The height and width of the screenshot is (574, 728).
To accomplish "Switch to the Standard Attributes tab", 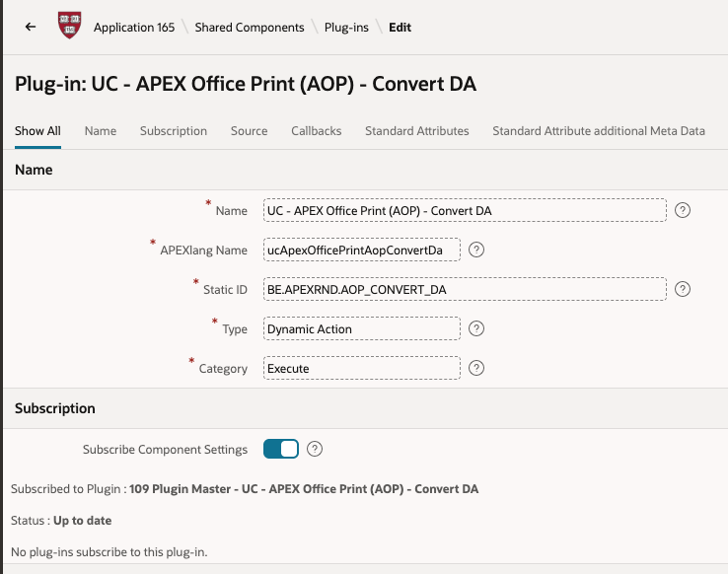I will tap(417, 131).
